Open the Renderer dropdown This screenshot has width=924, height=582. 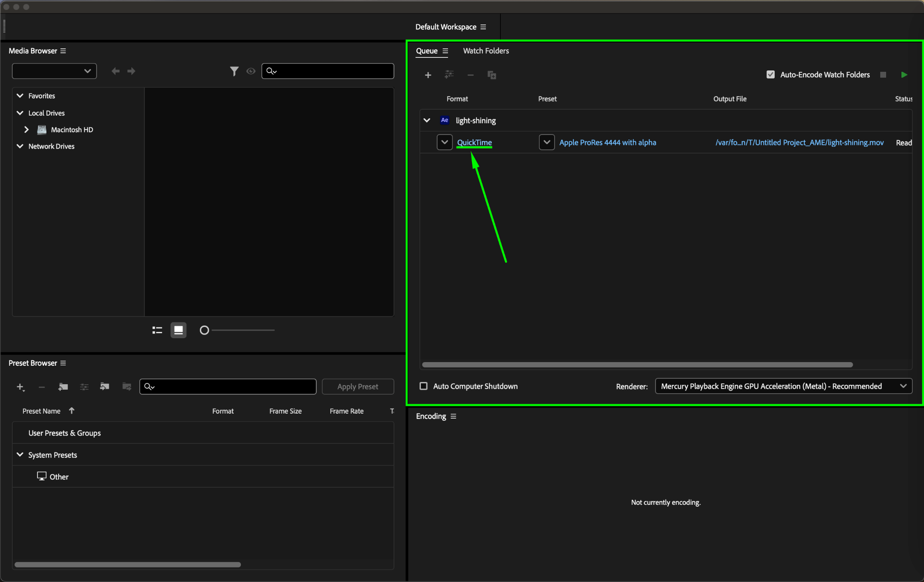[783, 386]
